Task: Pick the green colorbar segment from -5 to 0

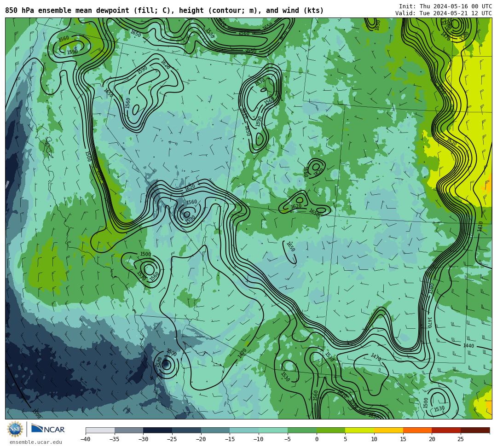Action: (302, 430)
